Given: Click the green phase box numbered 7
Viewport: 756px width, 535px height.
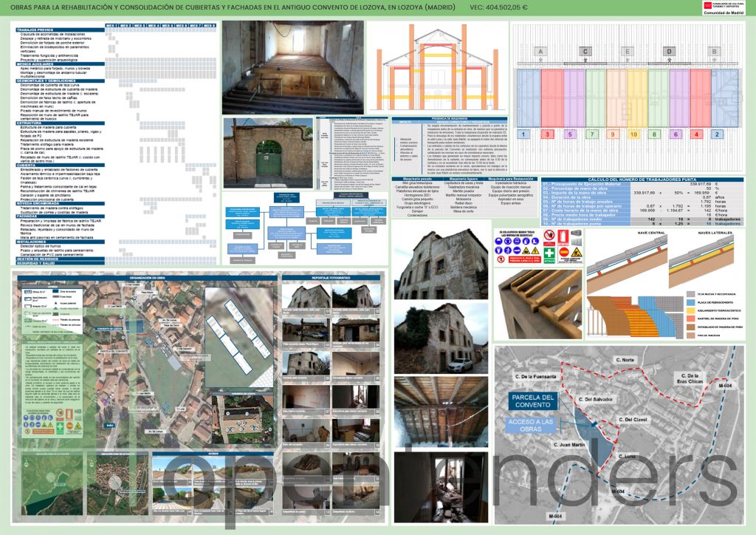Looking at the screenshot, I should (592, 134).
